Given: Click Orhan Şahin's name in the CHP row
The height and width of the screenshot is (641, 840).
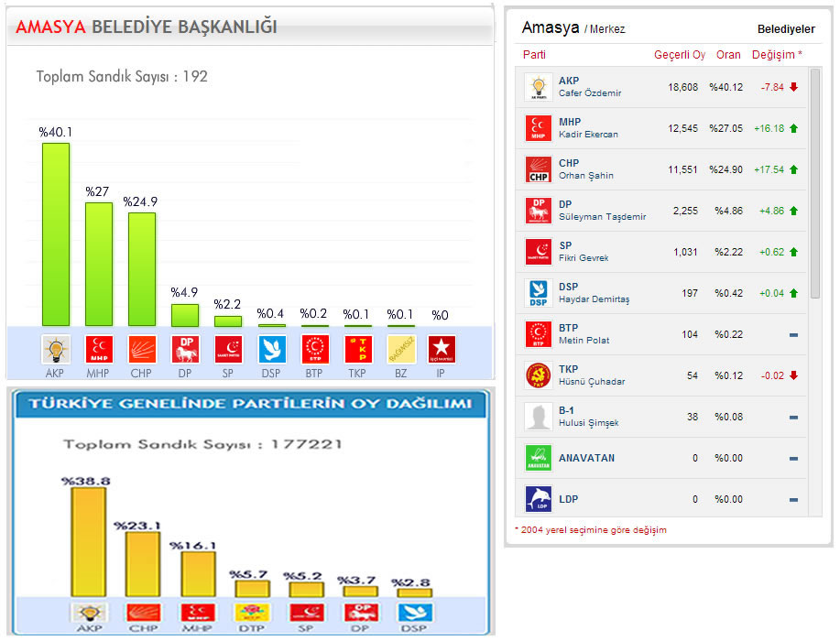Looking at the screenshot, I should [x=586, y=176].
